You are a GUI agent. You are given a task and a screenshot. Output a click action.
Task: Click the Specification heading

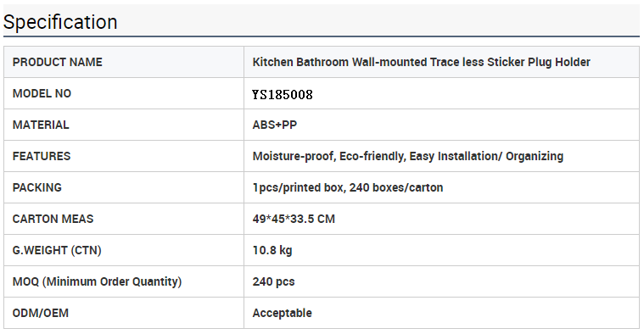pyautogui.click(x=60, y=22)
